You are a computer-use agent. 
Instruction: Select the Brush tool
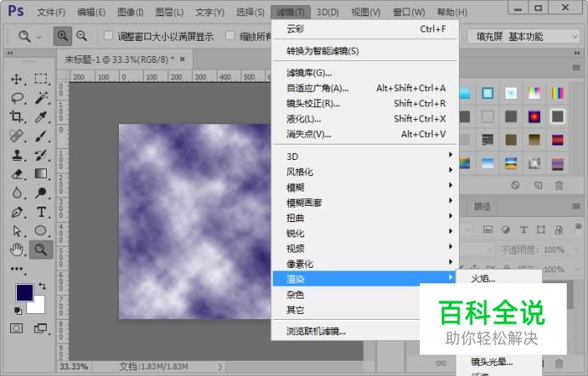click(41, 136)
